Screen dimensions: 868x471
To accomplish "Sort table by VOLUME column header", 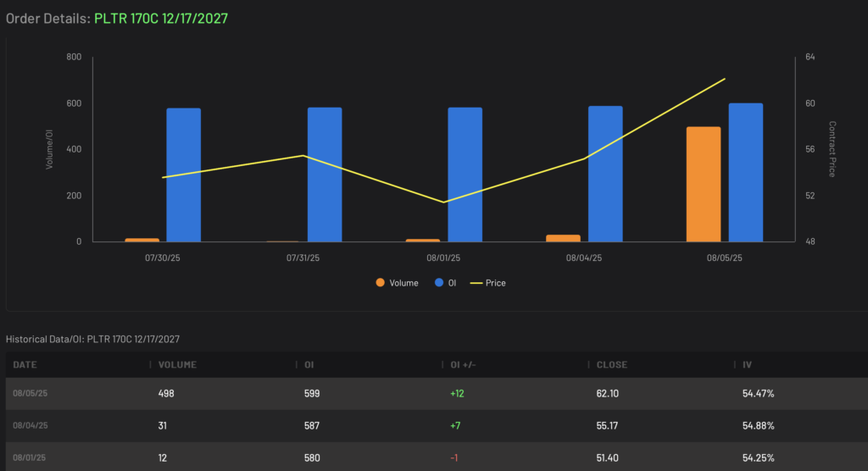I will [x=177, y=365].
